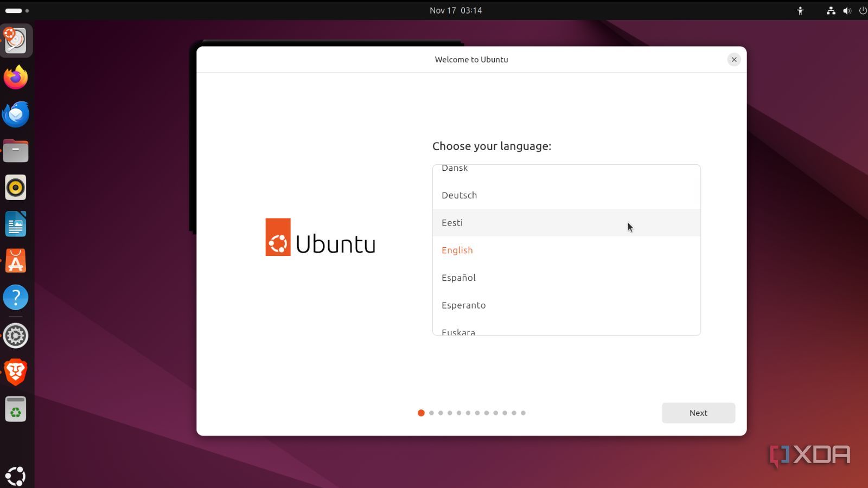Click the power icon in the top bar
The image size is (868, 488).
coord(863,10)
